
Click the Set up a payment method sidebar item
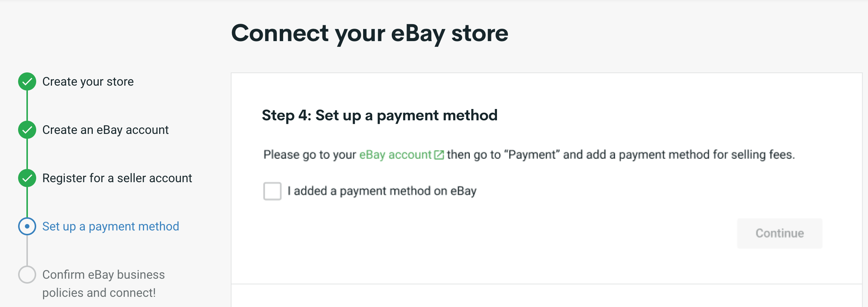pyautogui.click(x=110, y=226)
